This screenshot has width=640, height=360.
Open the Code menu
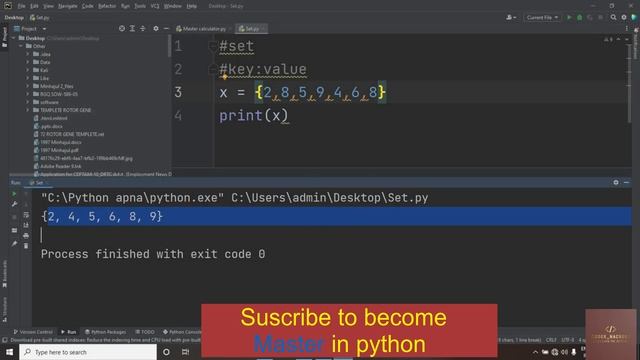87,6
